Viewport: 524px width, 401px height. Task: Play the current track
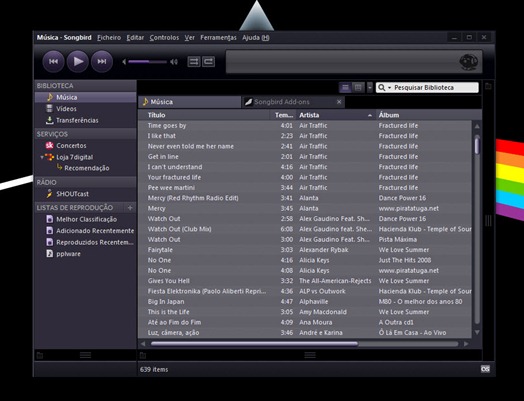[78, 61]
